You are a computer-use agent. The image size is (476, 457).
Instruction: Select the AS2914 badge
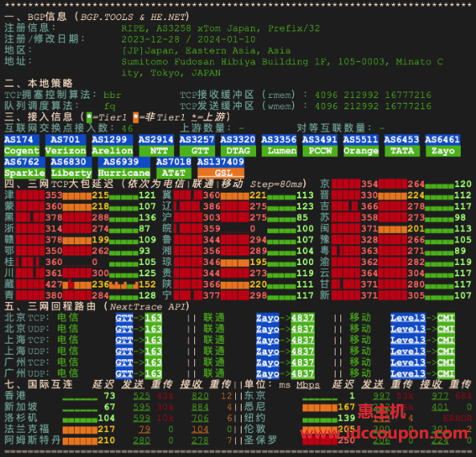coord(156,140)
